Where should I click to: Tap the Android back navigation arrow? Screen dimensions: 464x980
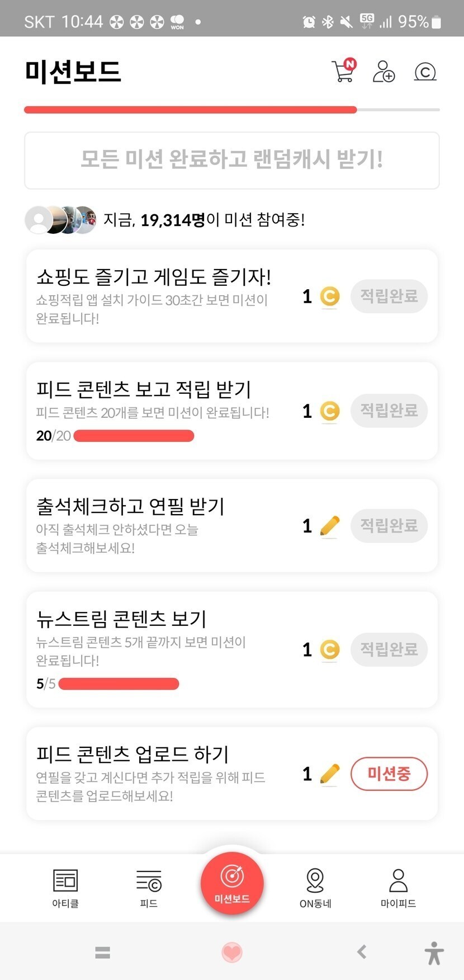click(362, 951)
